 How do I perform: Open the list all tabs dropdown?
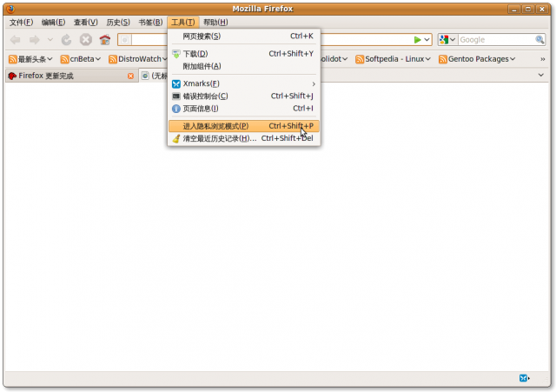point(540,76)
